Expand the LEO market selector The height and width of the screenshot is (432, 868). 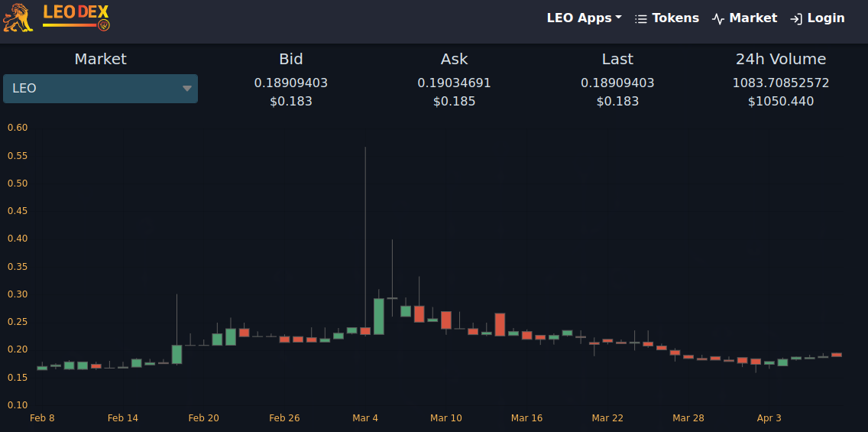[x=100, y=89]
